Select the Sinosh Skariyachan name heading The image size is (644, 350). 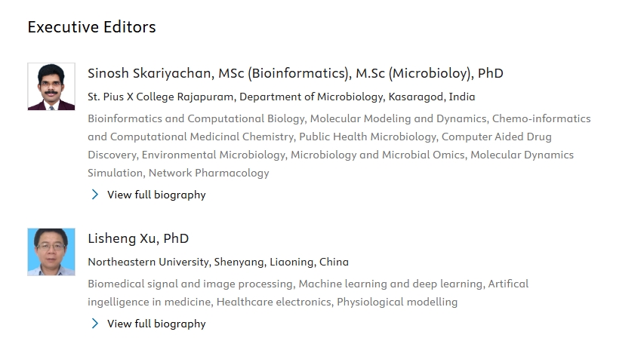click(x=295, y=73)
